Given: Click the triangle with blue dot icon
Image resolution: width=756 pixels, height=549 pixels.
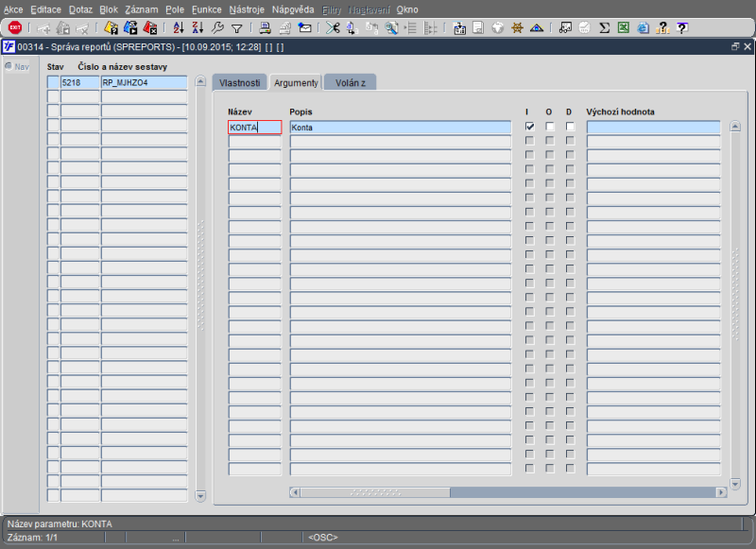Looking at the screenshot, I should pyautogui.click(x=537, y=28).
